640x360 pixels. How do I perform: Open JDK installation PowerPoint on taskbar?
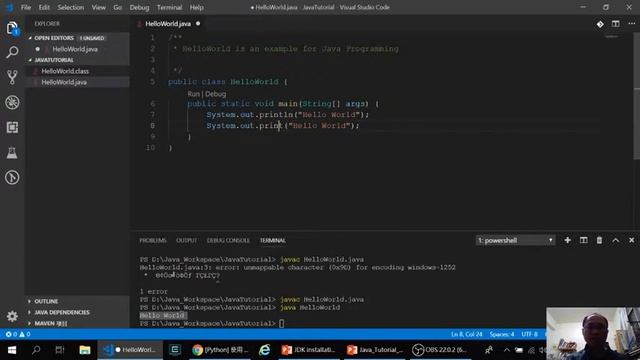tap(309, 350)
